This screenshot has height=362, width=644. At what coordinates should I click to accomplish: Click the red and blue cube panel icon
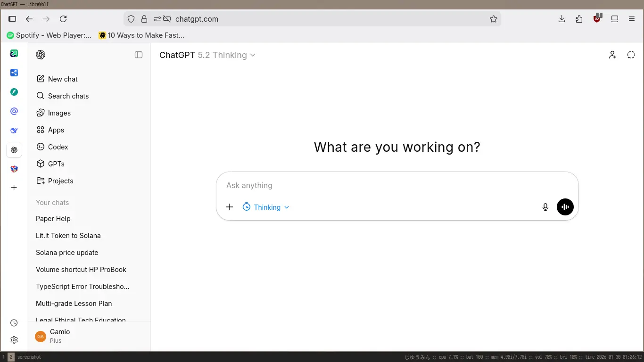(x=14, y=169)
